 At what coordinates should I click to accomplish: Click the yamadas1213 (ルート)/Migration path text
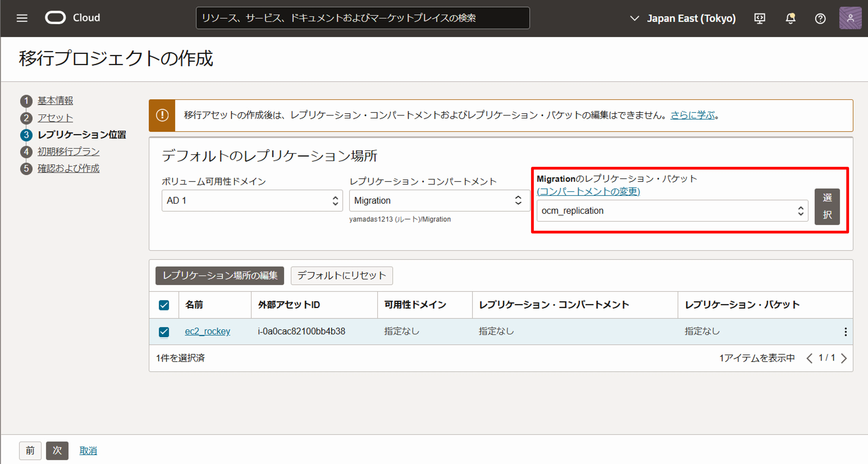coord(400,219)
